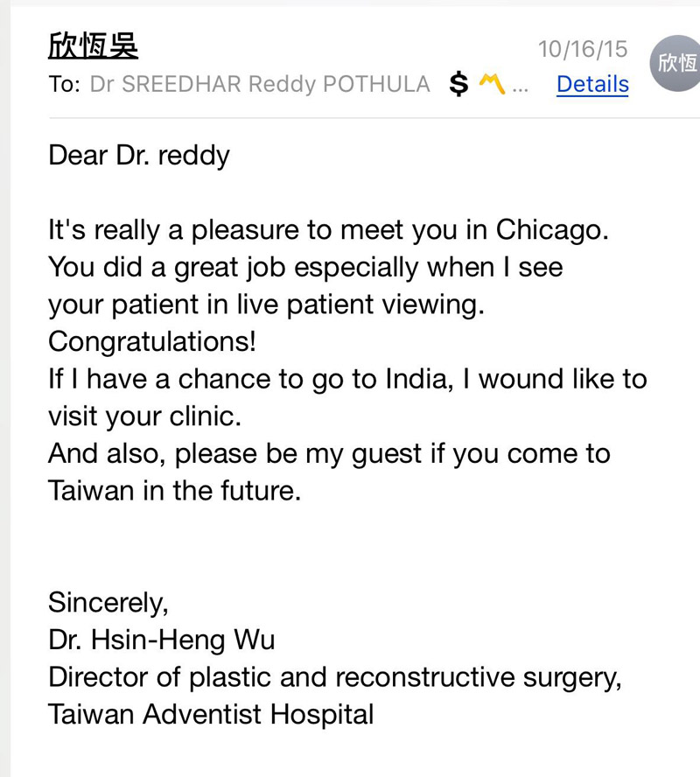
Task: Tap the underlined sender name 欣恆吳
Action: [x=93, y=45]
